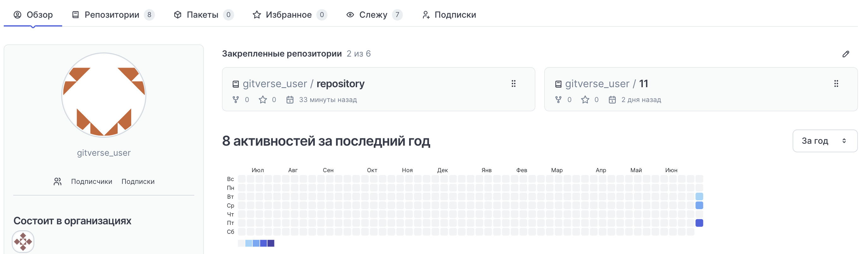Click the edit pencil for pinned repositories
The image size is (868, 254).
845,54
